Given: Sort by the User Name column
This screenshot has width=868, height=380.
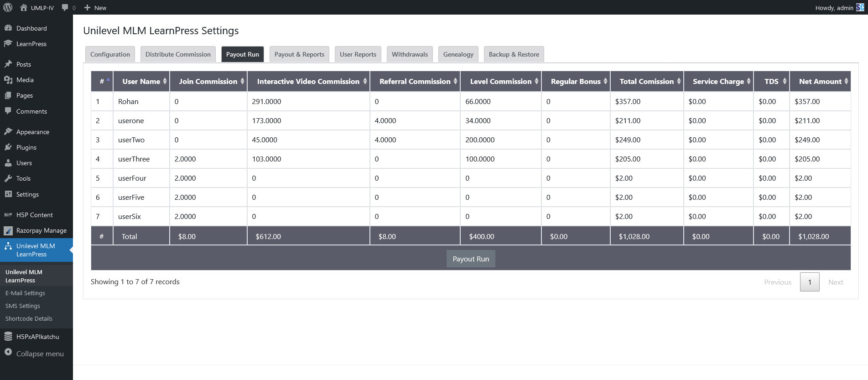Looking at the screenshot, I should click(x=141, y=81).
